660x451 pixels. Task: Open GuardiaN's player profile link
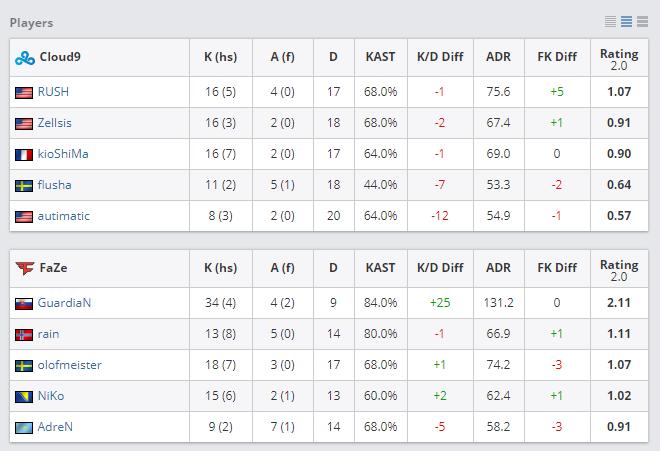[x=64, y=303]
